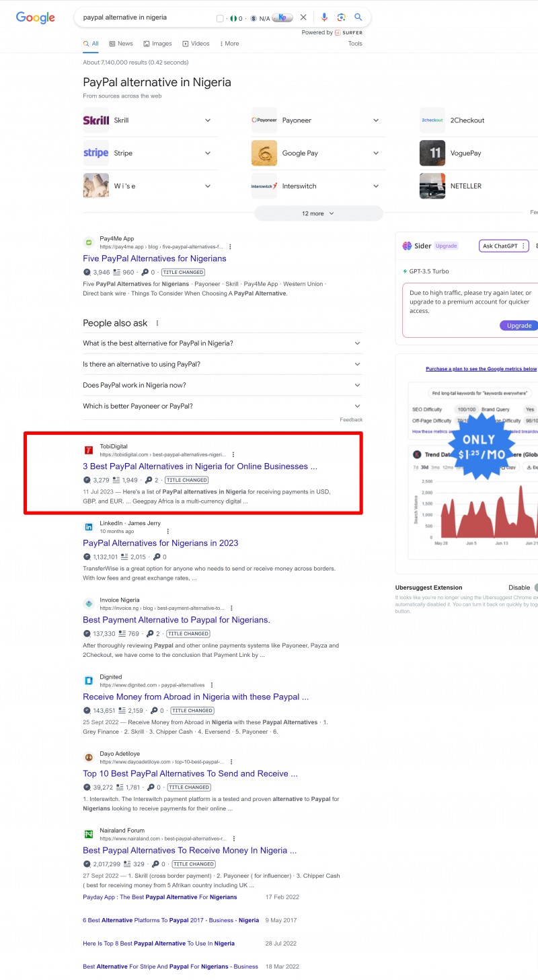Screen dimensions: 538x980
Task: Click Feedback under People also ask
Action: pyautogui.click(x=351, y=420)
